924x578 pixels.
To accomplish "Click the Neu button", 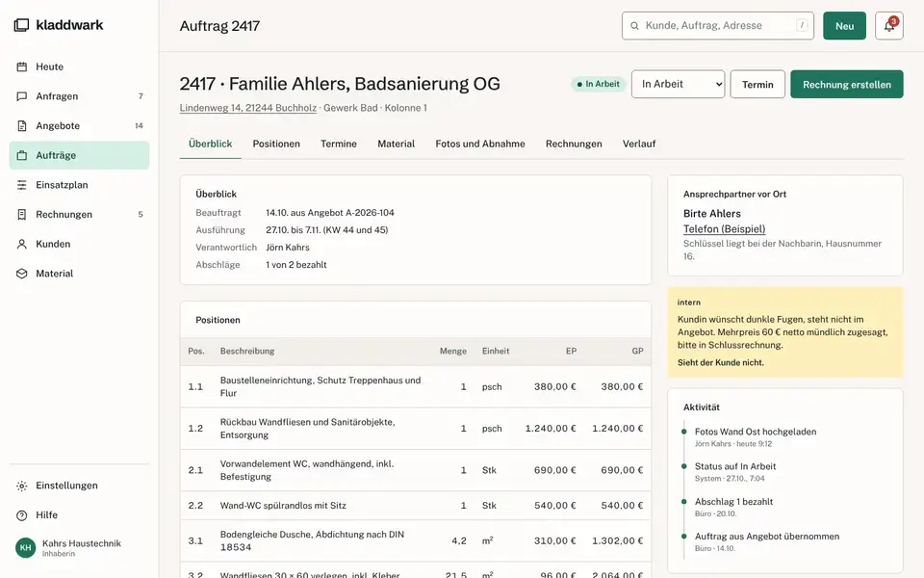I will tap(844, 25).
